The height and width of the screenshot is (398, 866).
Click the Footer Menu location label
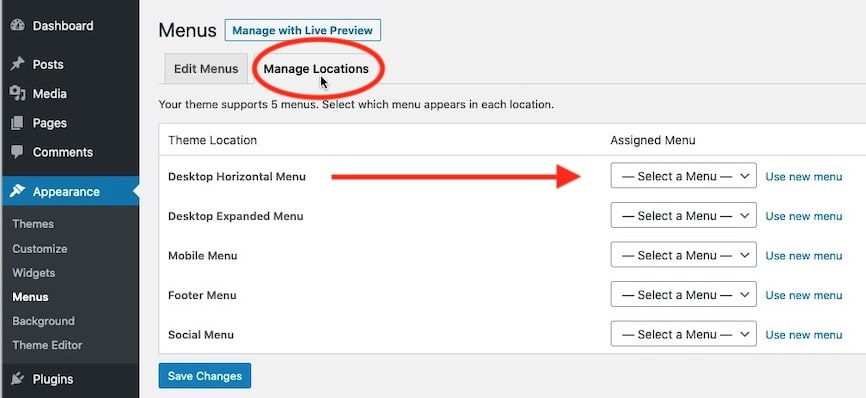tap(202, 295)
